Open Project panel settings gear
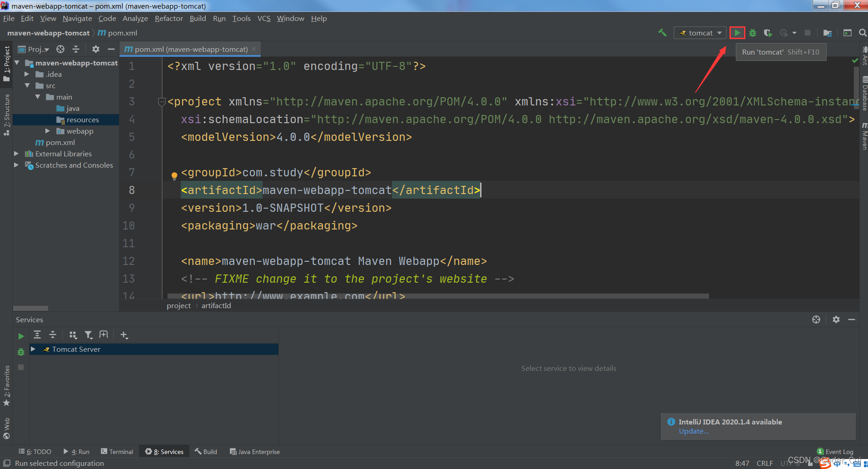Image resolution: width=868 pixels, height=469 pixels. tap(95, 49)
